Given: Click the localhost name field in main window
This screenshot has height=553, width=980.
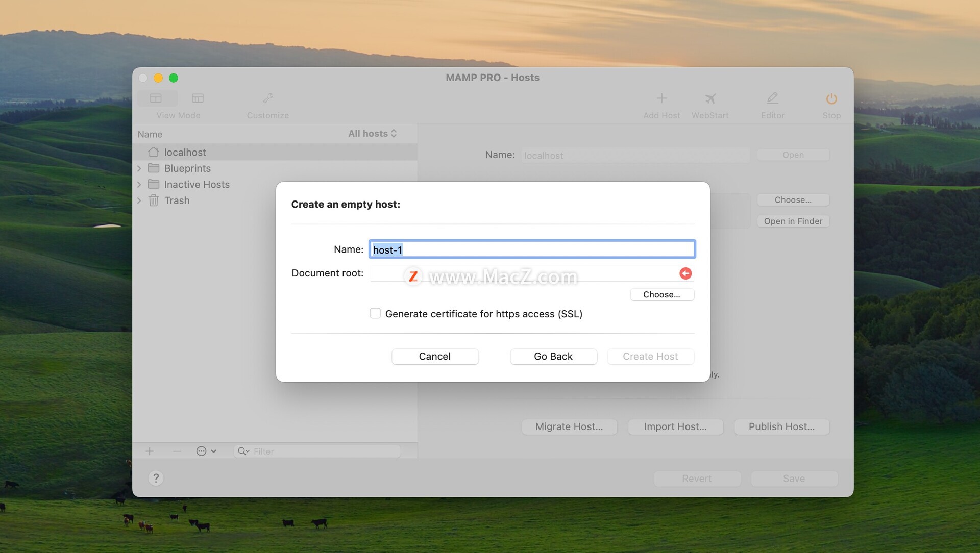Looking at the screenshot, I should point(635,155).
